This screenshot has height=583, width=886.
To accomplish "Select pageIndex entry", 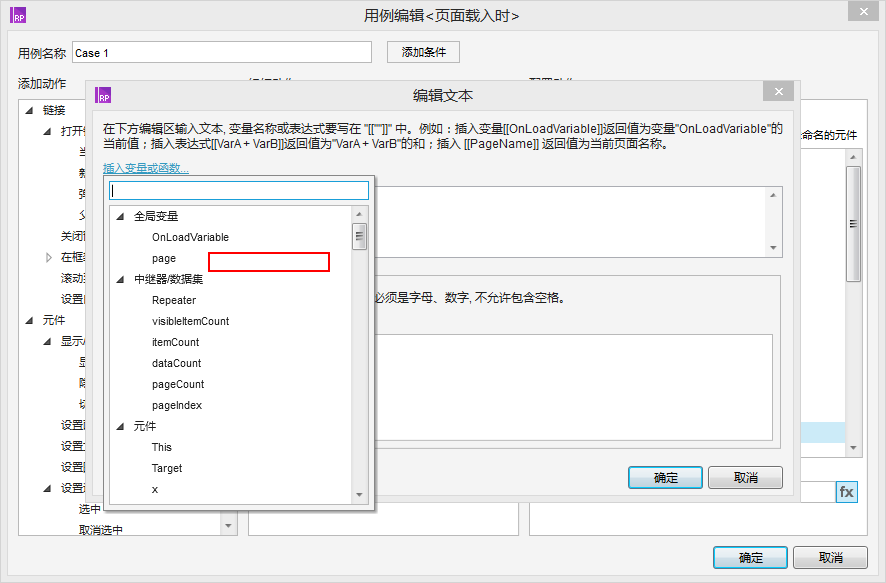I will click(177, 405).
